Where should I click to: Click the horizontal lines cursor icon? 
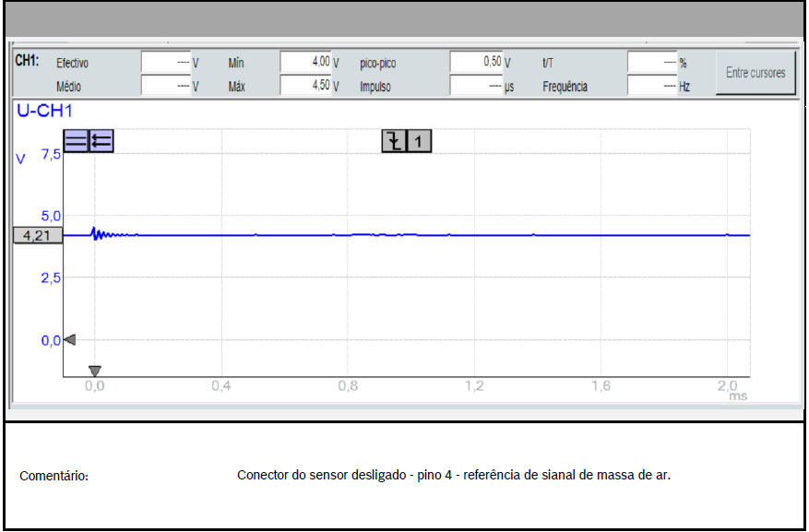[76, 141]
